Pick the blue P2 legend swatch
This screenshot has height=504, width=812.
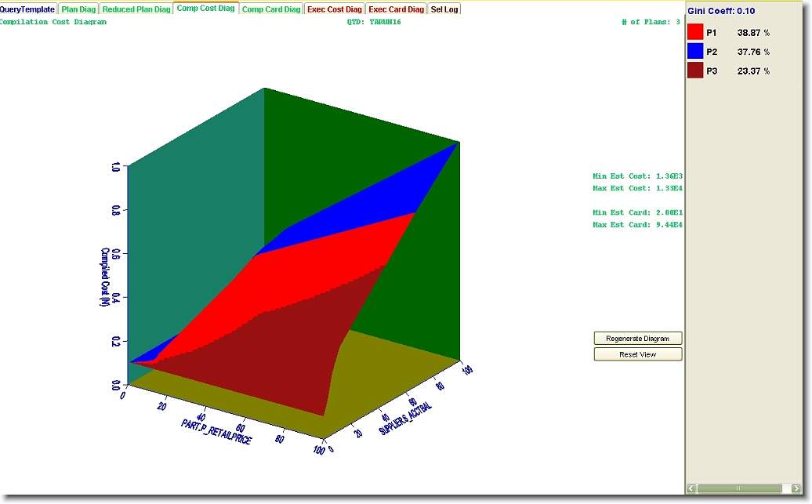695,52
